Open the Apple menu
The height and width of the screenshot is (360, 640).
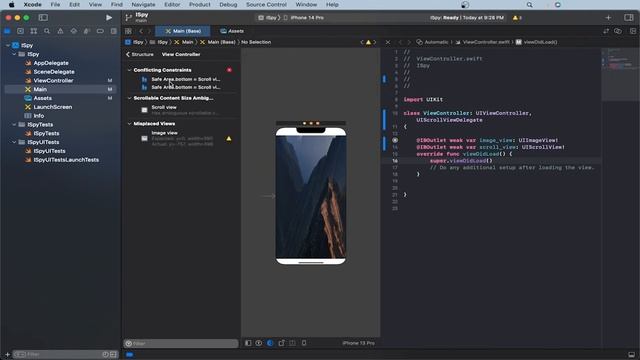[11, 4]
